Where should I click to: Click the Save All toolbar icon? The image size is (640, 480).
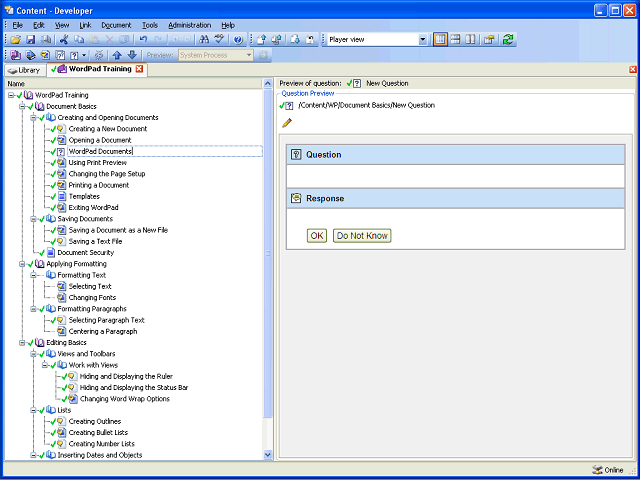(47, 40)
